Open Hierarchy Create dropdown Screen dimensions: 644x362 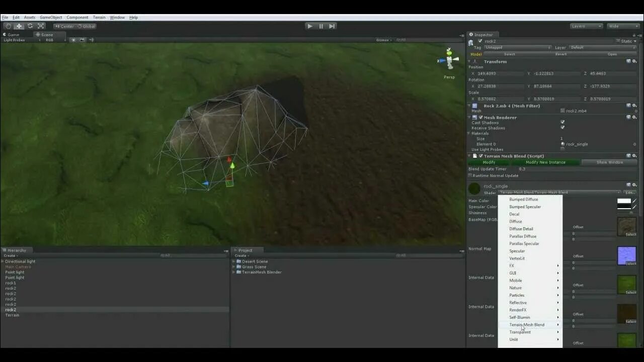pos(10,255)
